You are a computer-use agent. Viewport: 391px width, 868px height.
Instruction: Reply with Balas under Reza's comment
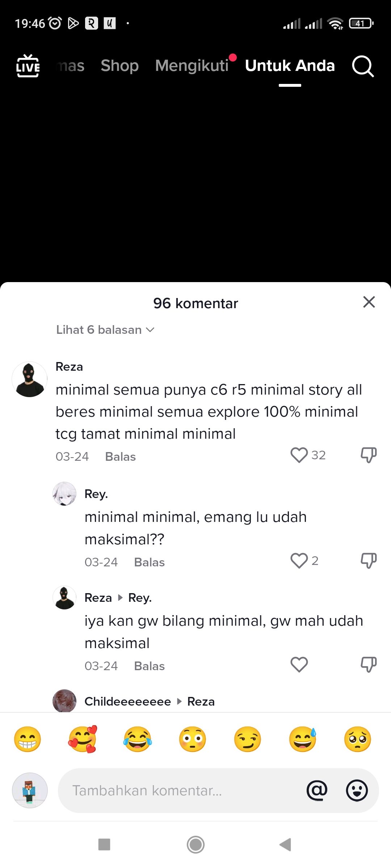[x=120, y=456]
